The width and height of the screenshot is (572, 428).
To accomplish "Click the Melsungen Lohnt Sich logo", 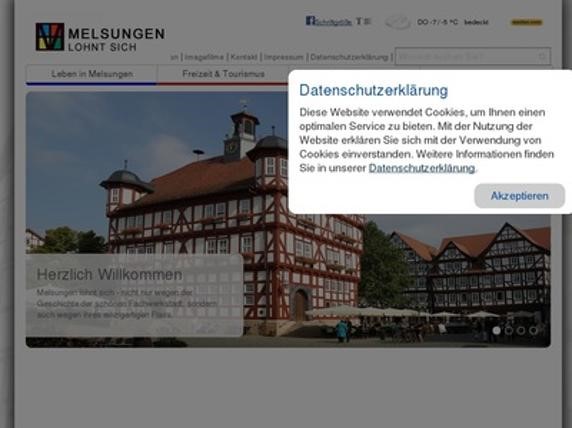I will (100, 37).
